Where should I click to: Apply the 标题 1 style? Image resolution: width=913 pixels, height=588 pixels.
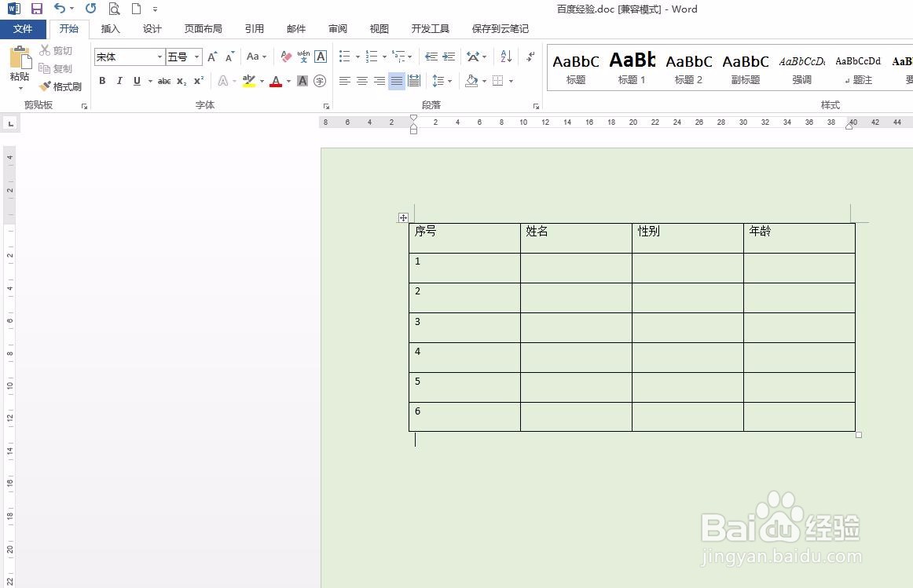coord(632,68)
